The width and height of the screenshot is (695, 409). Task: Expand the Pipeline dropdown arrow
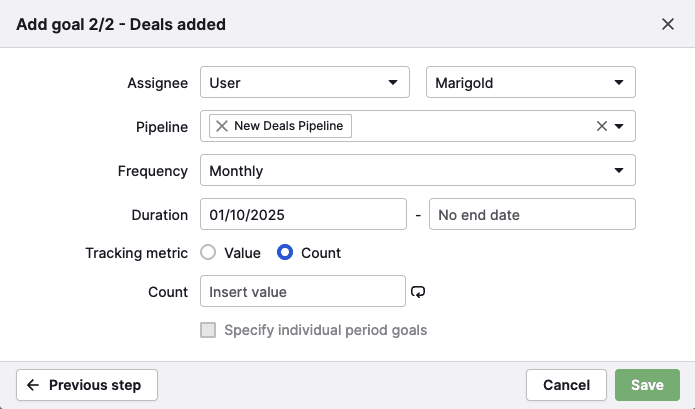619,126
